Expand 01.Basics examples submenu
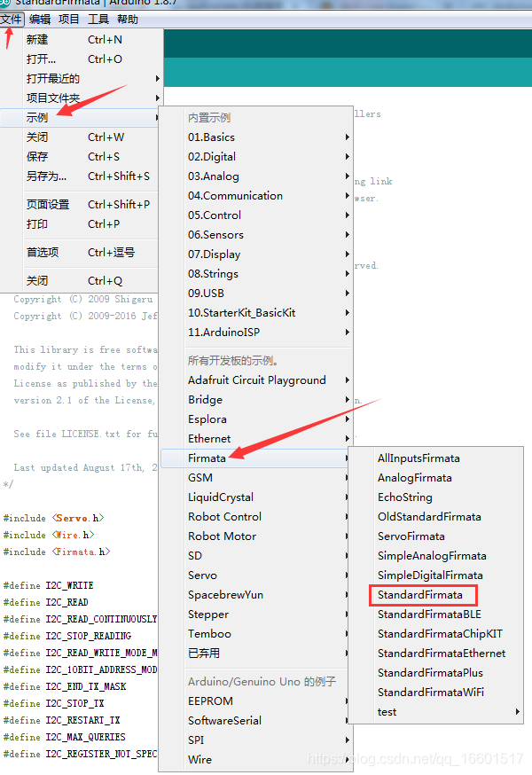This screenshot has width=532, height=775. point(257,137)
